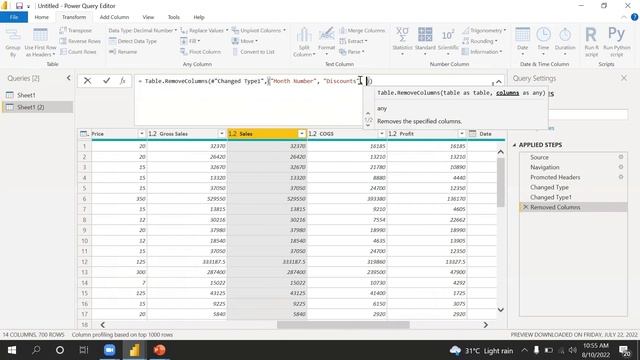The height and width of the screenshot is (360, 640).
Task: Click the Group By icon
Action: point(13,42)
